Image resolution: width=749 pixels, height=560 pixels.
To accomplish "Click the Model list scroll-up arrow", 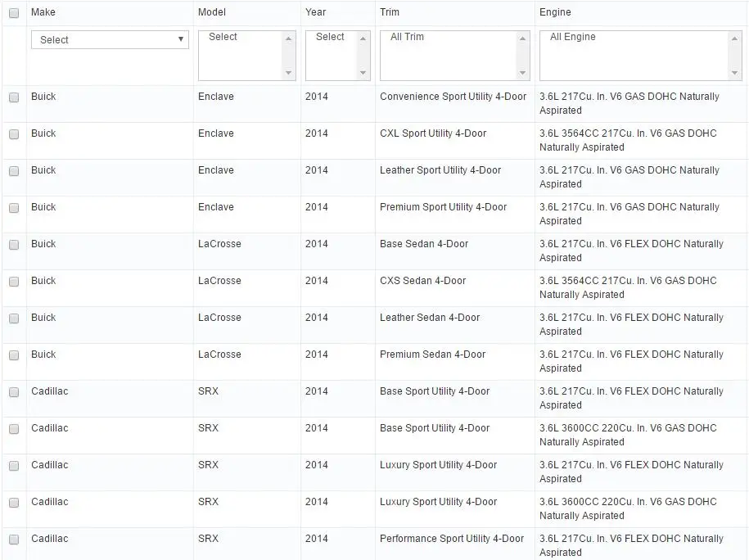I will (288, 38).
